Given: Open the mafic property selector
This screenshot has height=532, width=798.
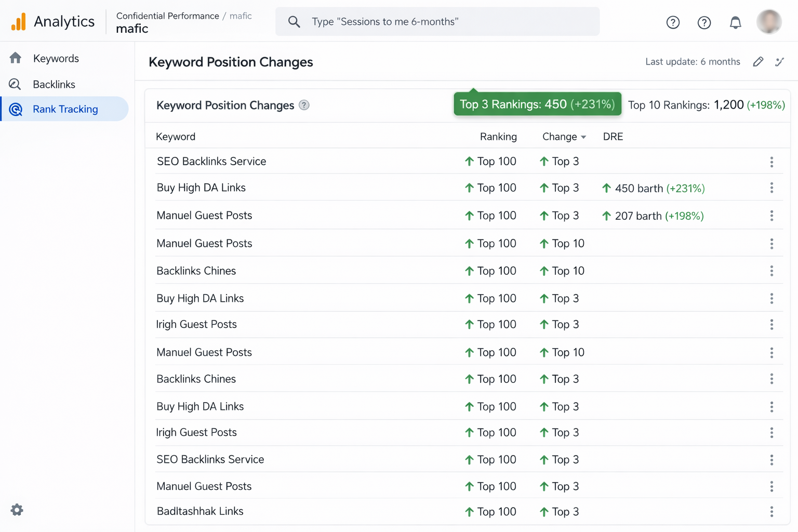Looking at the screenshot, I should [132, 29].
